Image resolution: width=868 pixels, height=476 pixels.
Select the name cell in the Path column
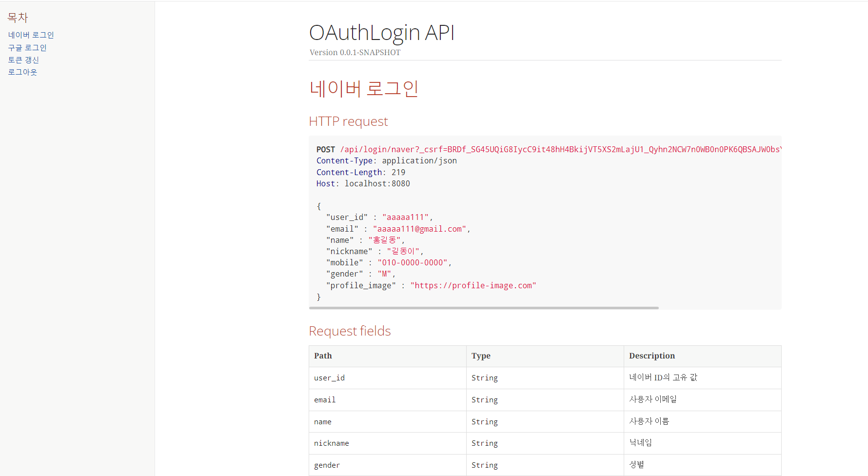point(388,422)
